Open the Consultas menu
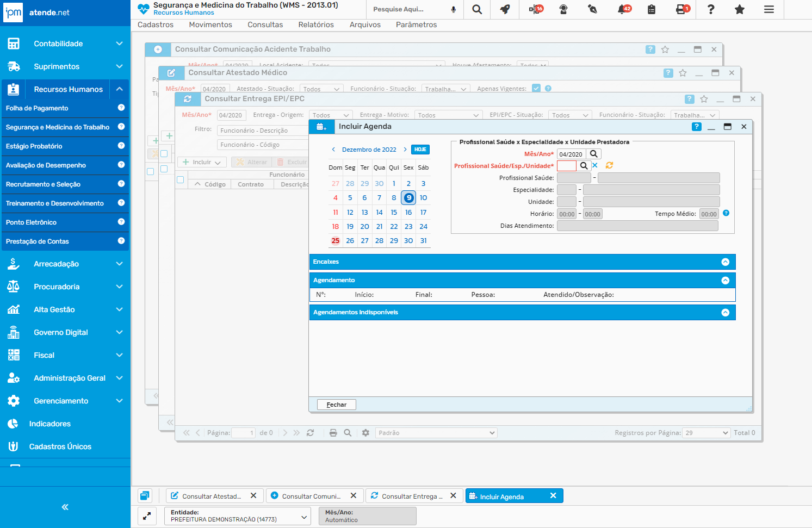The image size is (812, 528). [x=265, y=24]
